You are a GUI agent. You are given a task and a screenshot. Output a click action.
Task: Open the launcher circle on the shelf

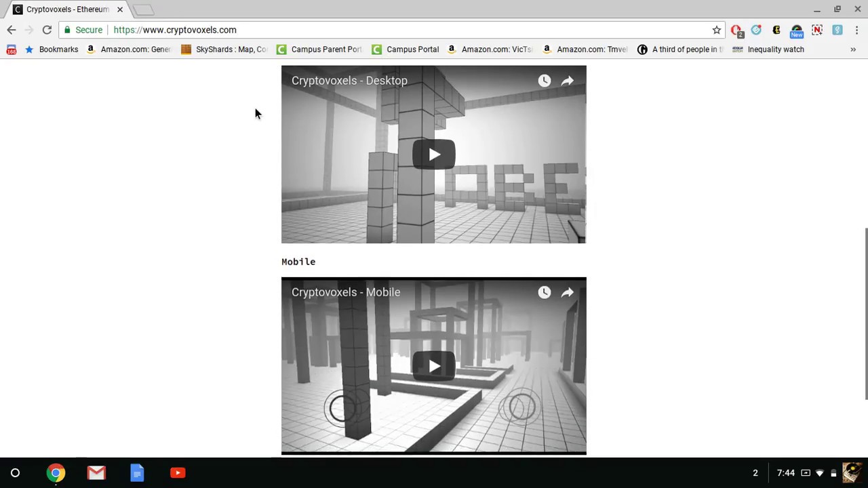click(15, 473)
